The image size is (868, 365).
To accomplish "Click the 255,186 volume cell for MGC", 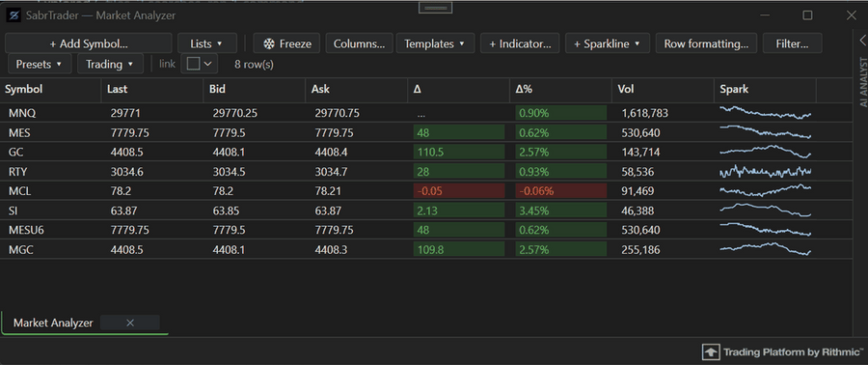I will point(664,250).
